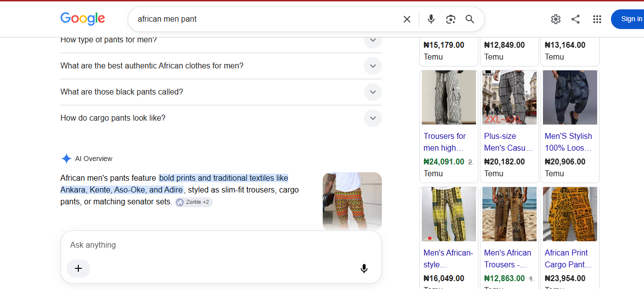Open 'Men'S Stylish 100% Loos...' product link

(x=569, y=142)
